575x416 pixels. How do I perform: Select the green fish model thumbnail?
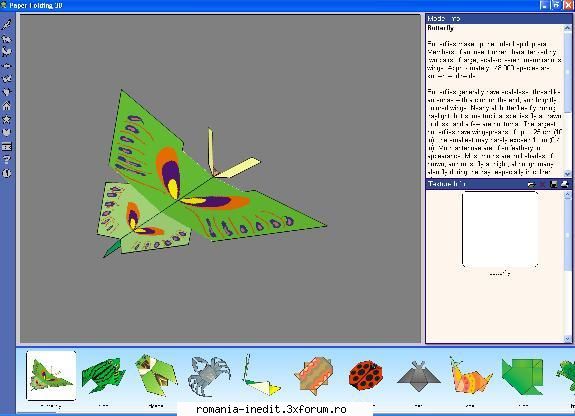click(523, 376)
